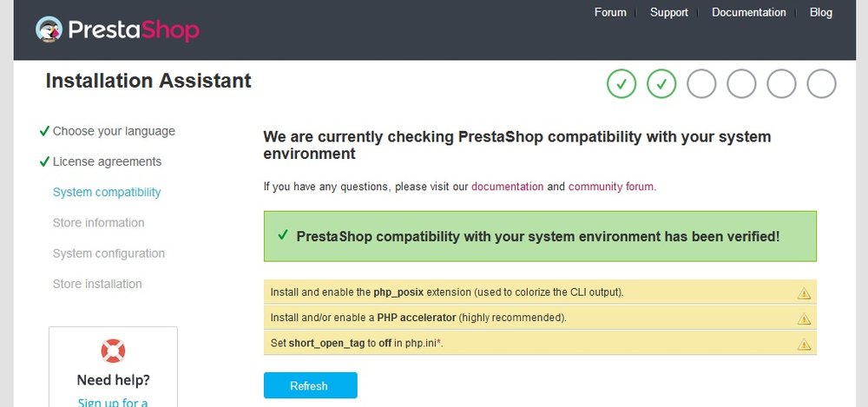Click the short_open_tag warning triangle icon
868x407 pixels.
804,345
